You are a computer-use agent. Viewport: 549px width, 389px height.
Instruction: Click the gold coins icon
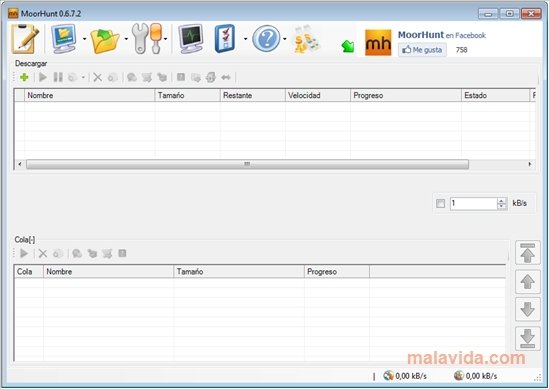point(306,39)
